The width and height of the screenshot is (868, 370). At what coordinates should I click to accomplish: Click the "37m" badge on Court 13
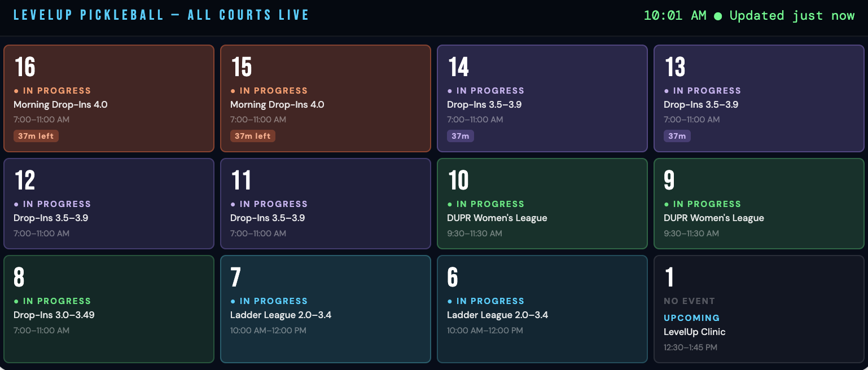[677, 136]
